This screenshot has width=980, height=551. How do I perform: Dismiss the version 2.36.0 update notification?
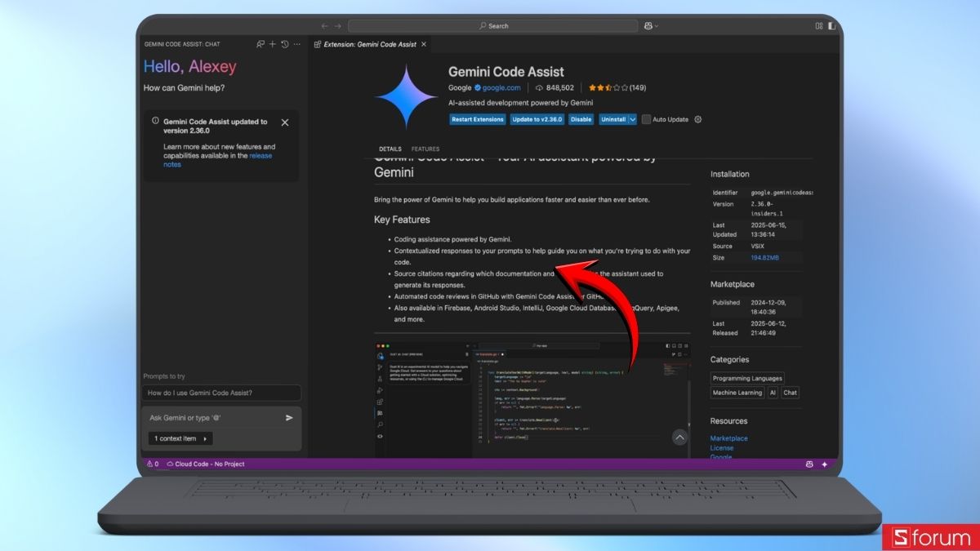285,122
